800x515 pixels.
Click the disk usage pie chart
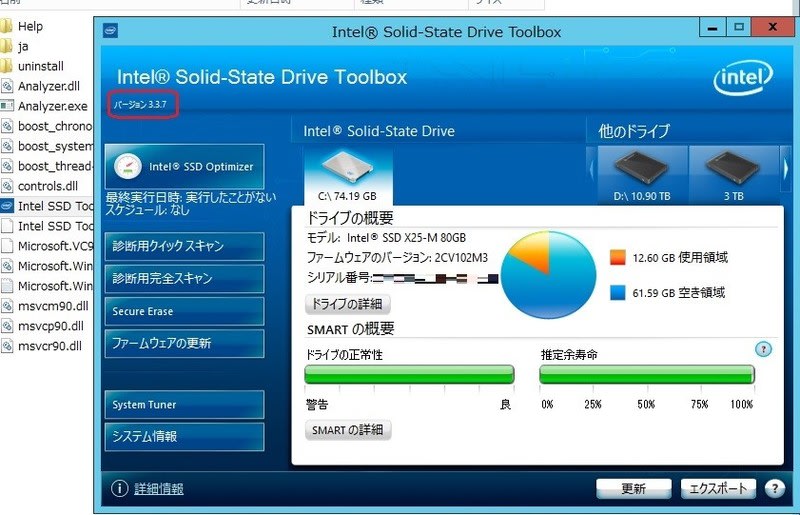pos(548,275)
